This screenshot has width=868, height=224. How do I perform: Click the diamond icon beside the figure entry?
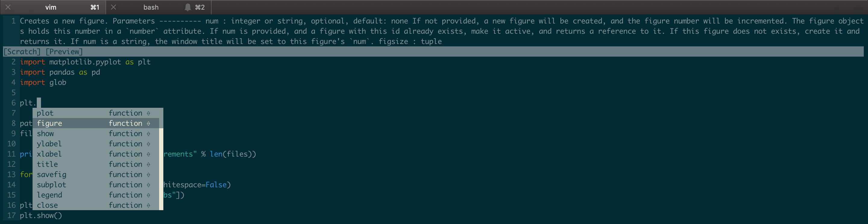pyautogui.click(x=148, y=123)
